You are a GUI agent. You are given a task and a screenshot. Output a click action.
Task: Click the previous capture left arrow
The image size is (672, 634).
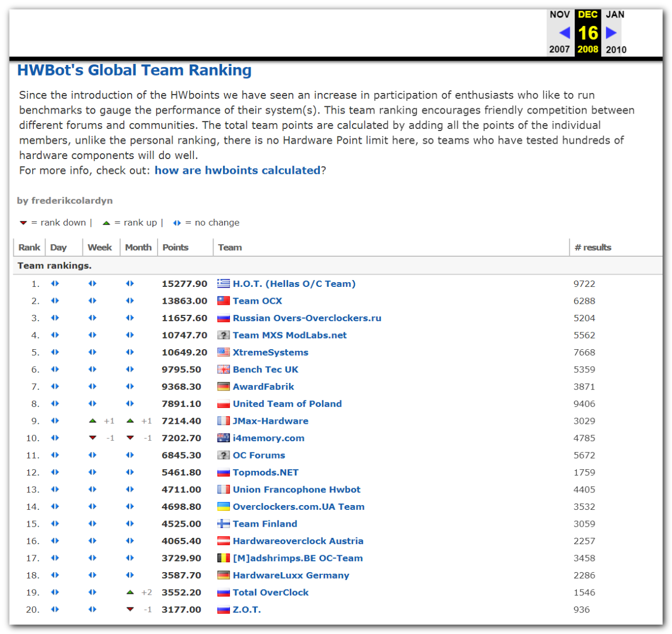click(564, 33)
